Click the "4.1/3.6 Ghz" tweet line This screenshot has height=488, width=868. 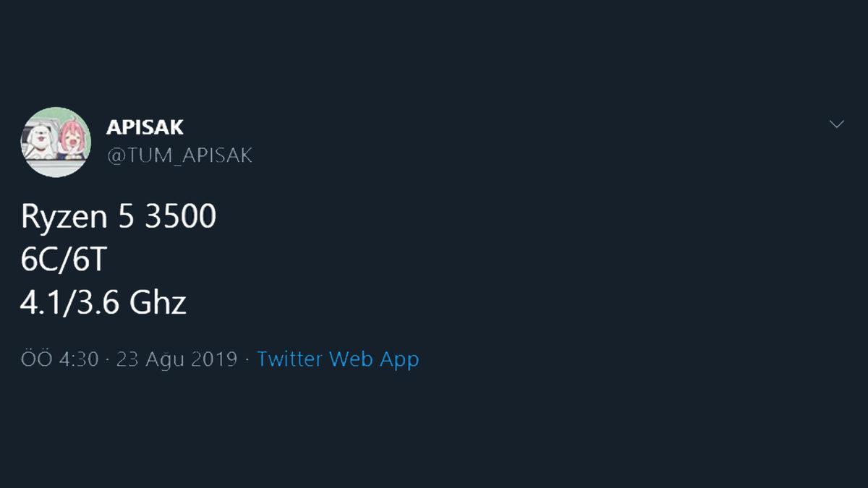click(x=103, y=303)
